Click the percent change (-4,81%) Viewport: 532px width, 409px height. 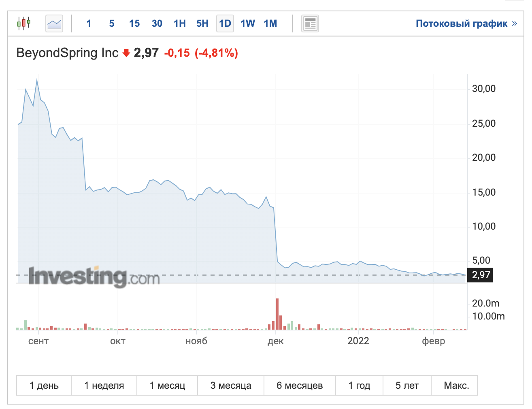[x=216, y=53]
